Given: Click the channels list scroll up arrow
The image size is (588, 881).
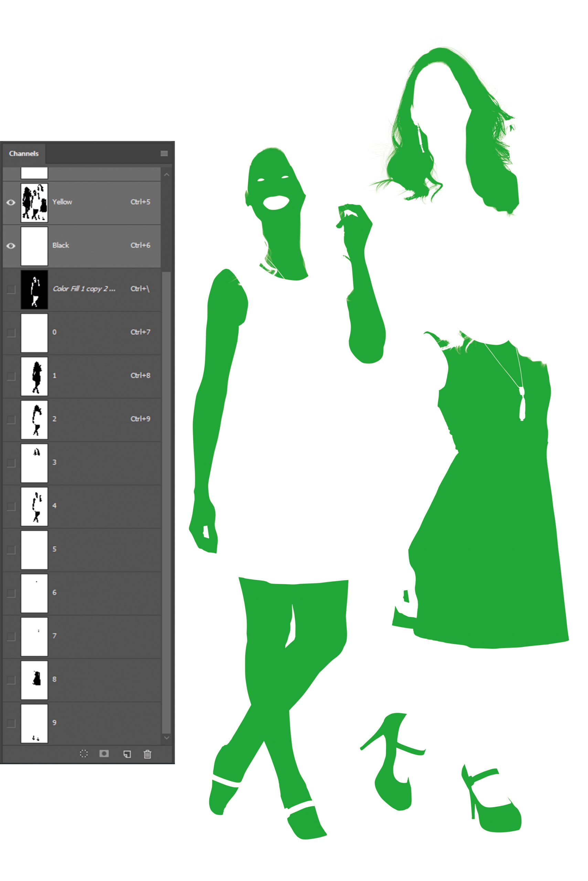Looking at the screenshot, I should pyautogui.click(x=167, y=175).
